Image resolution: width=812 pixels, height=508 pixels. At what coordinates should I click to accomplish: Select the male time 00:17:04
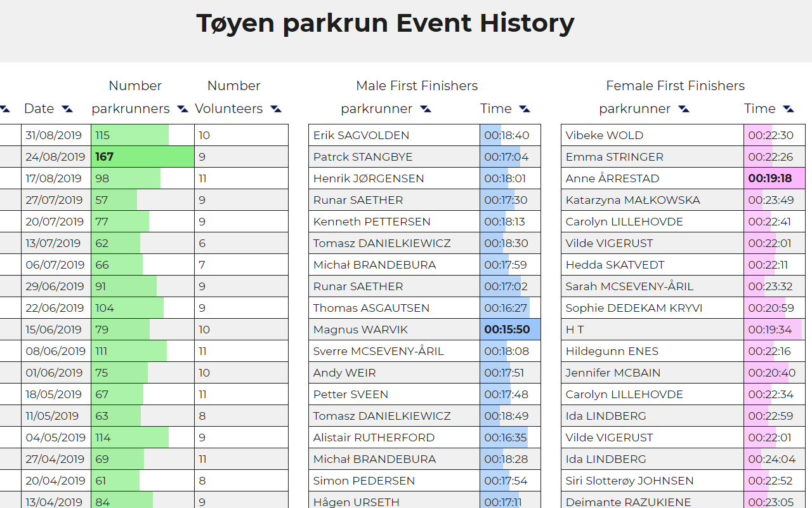coord(511,157)
